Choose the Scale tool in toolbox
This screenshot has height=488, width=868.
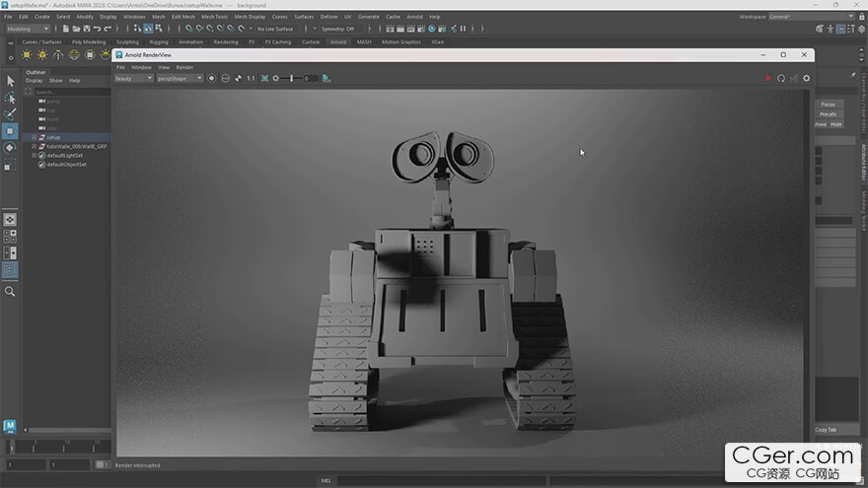(x=10, y=165)
